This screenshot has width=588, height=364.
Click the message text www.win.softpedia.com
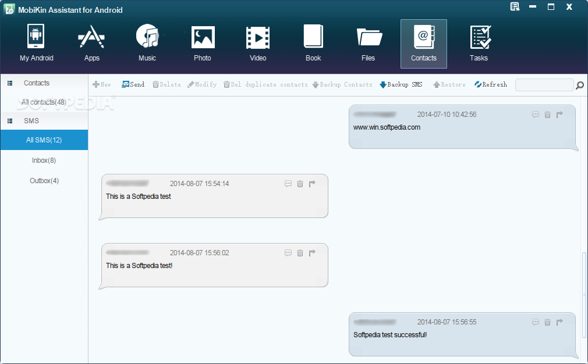pos(387,127)
